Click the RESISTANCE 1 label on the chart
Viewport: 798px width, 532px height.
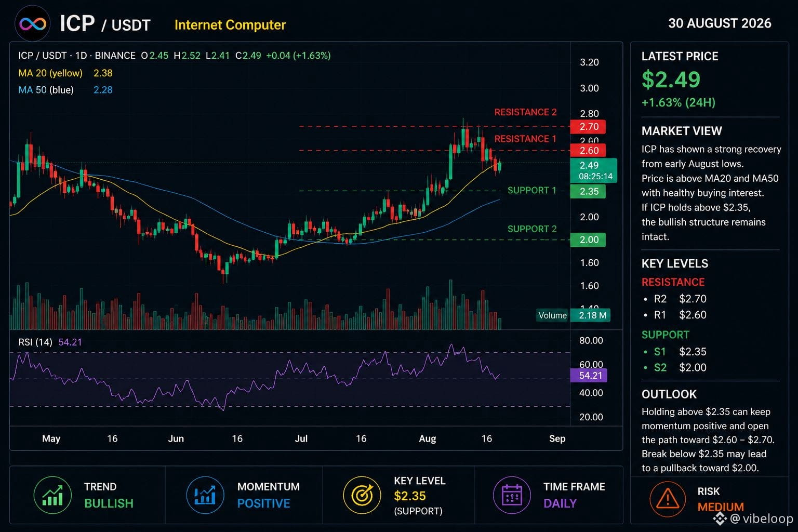(x=525, y=139)
